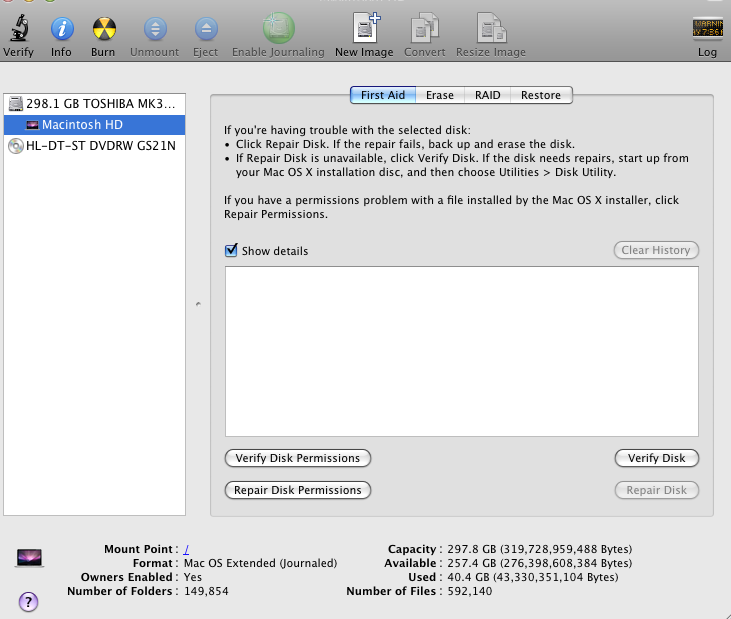
Task: Switch to the Restore tab
Action: tap(541, 95)
